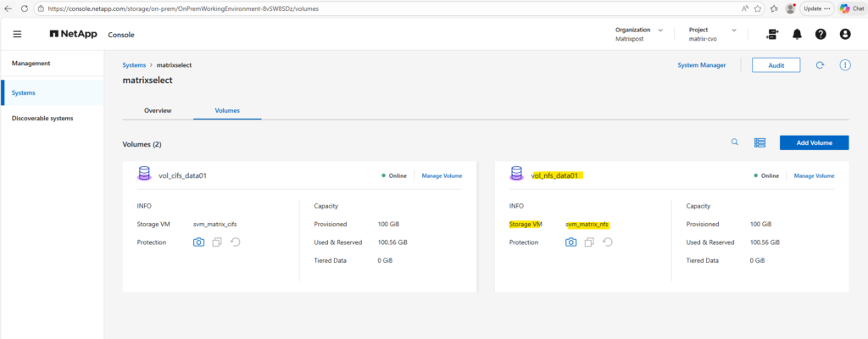Open the user account profile icon
868x339 pixels.
click(844, 34)
